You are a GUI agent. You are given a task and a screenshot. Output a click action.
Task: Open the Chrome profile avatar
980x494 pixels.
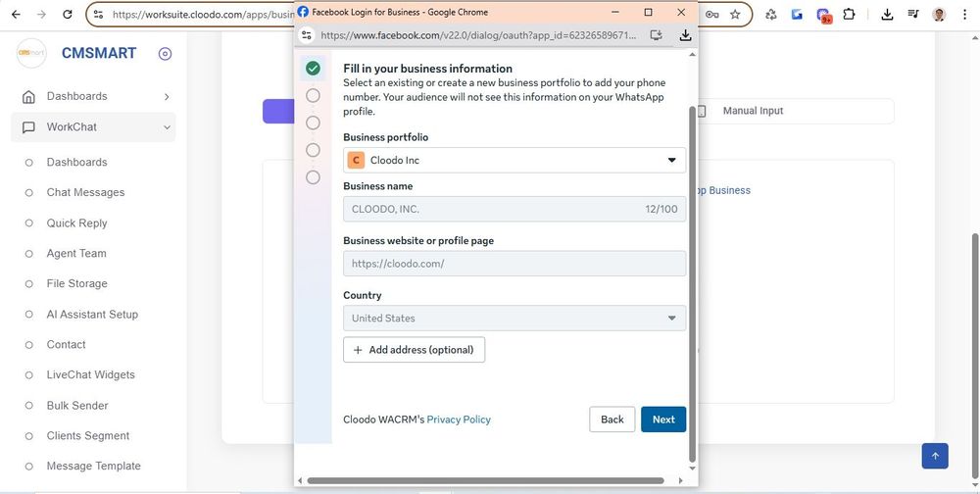point(939,15)
